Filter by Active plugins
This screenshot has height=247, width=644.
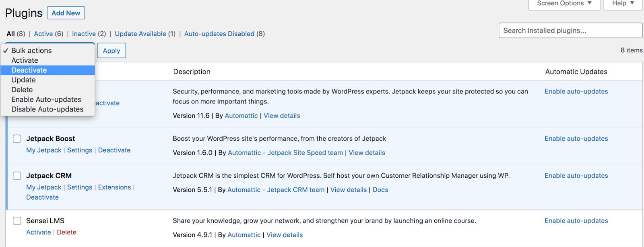43,34
